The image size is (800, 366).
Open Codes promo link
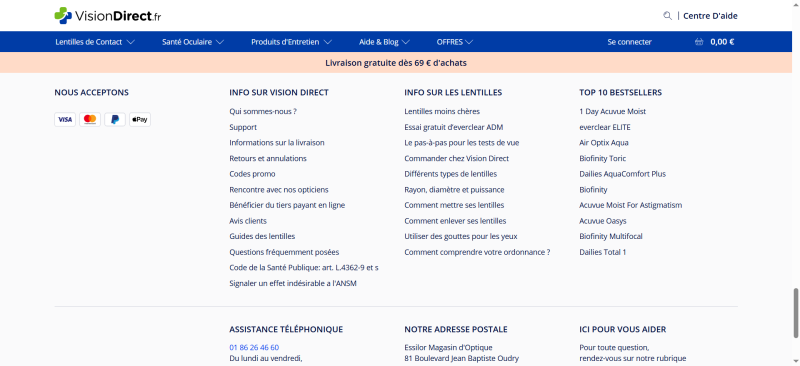tap(252, 174)
